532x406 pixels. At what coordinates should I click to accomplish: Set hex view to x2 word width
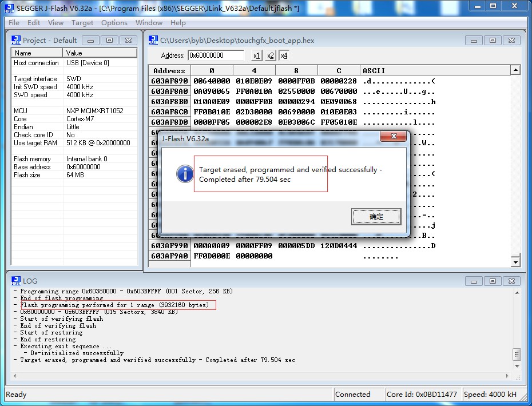tap(270, 55)
